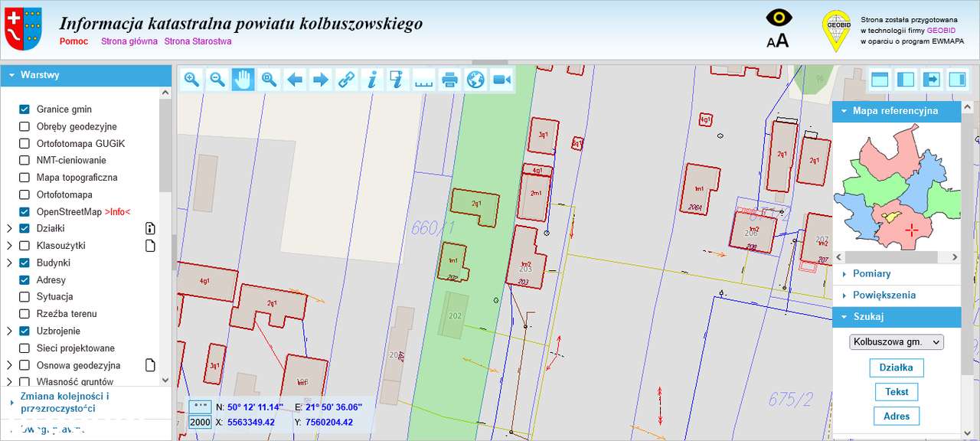This screenshot has width=980, height=441.
Task: Expand the Uzbrojenie layer group
Action: click(9, 331)
